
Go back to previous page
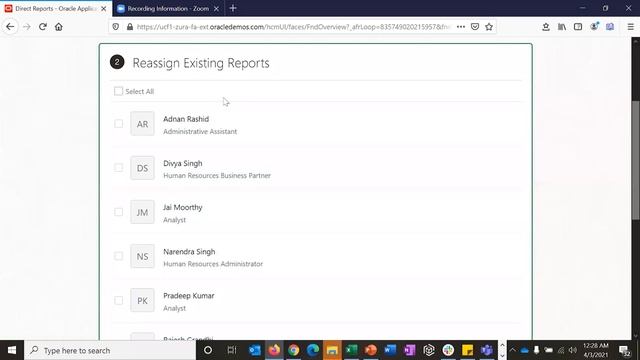[x=10, y=27]
